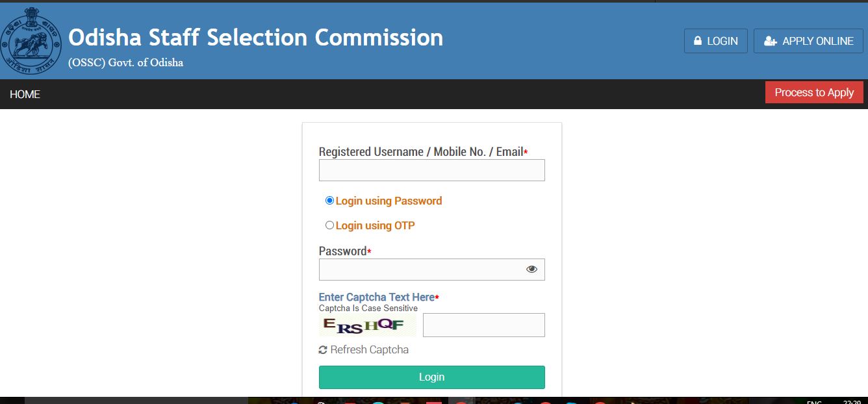868x404 pixels.
Task: Select the "Login using Password" radio button
Action: tap(329, 200)
